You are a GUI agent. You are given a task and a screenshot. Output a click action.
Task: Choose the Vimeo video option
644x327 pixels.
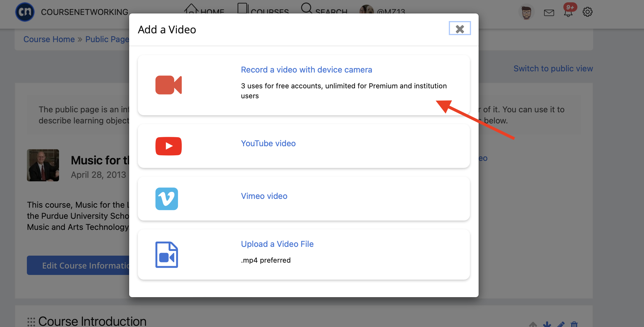264,196
